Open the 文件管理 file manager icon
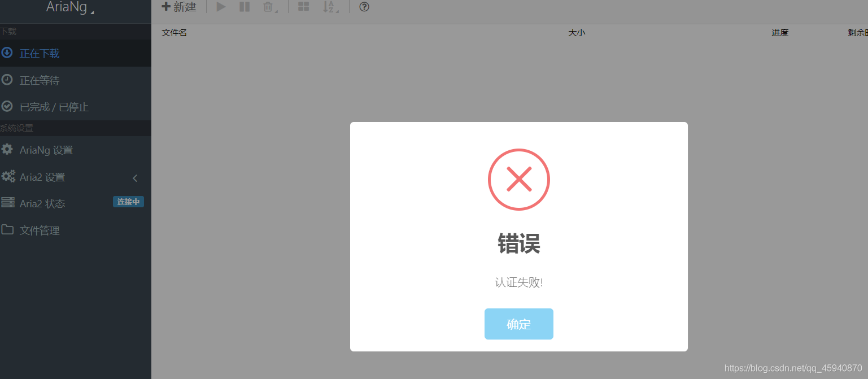The height and width of the screenshot is (379, 868). pyautogui.click(x=8, y=230)
